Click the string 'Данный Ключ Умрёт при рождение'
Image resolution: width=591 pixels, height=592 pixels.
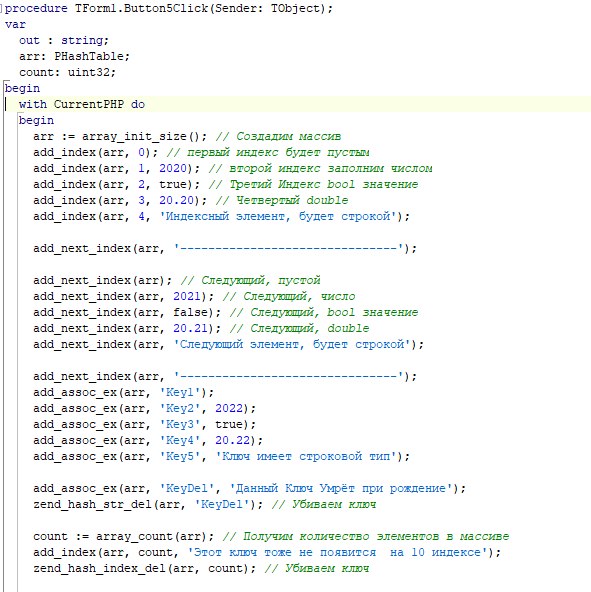click(x=341, y=488)
